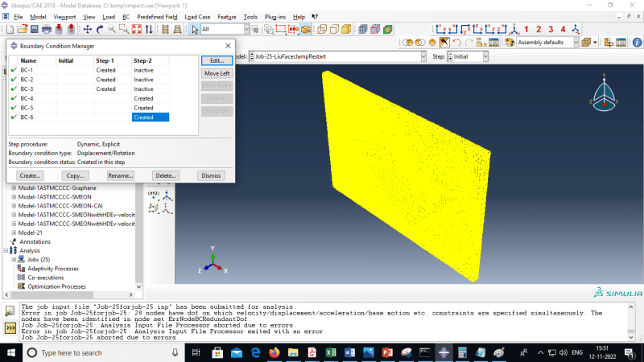The image size is (644, 362).
Task: Expand the Model-1ASTMCCCC-Graphene tree node
Action: click(14, 187)
